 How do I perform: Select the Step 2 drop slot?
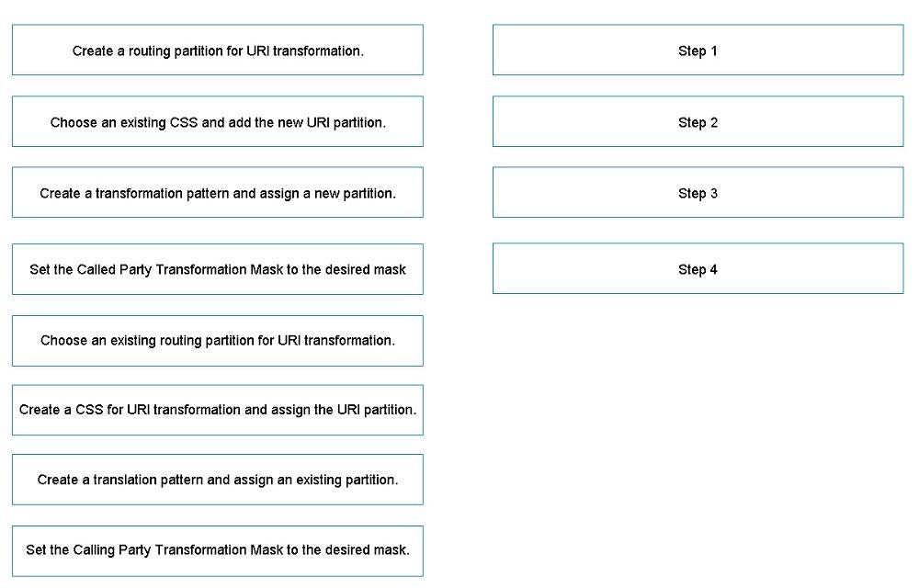[698, 122]
